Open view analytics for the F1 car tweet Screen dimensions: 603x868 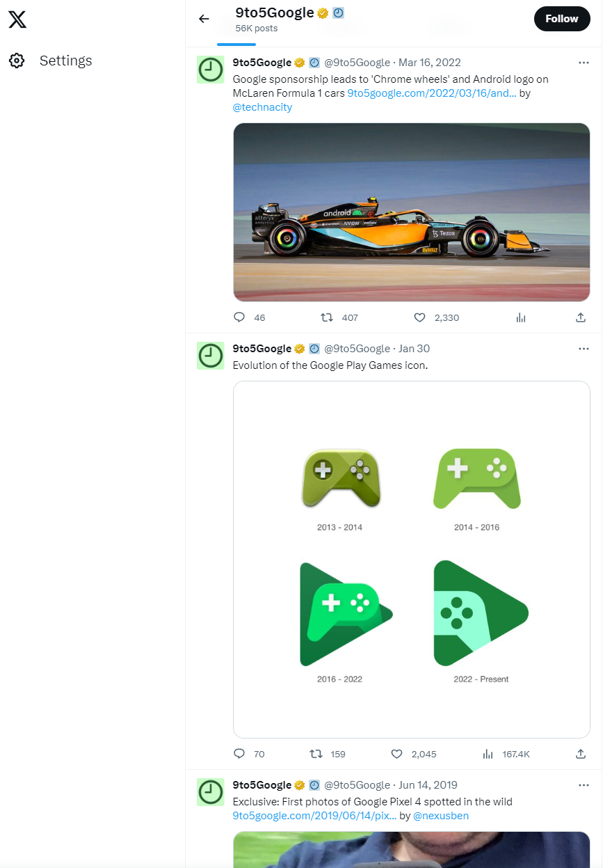(521, 317)
